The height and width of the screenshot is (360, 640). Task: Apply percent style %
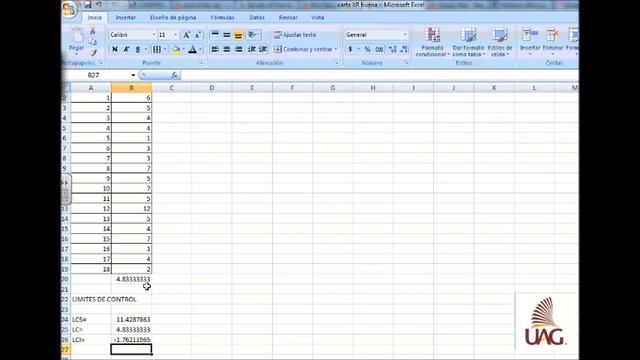click(368, 49)
